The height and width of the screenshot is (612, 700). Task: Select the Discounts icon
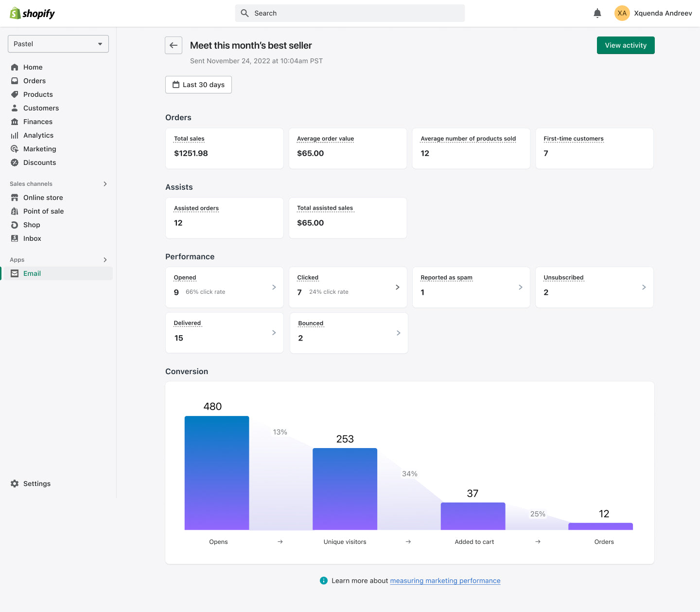[x=15, y=162]
